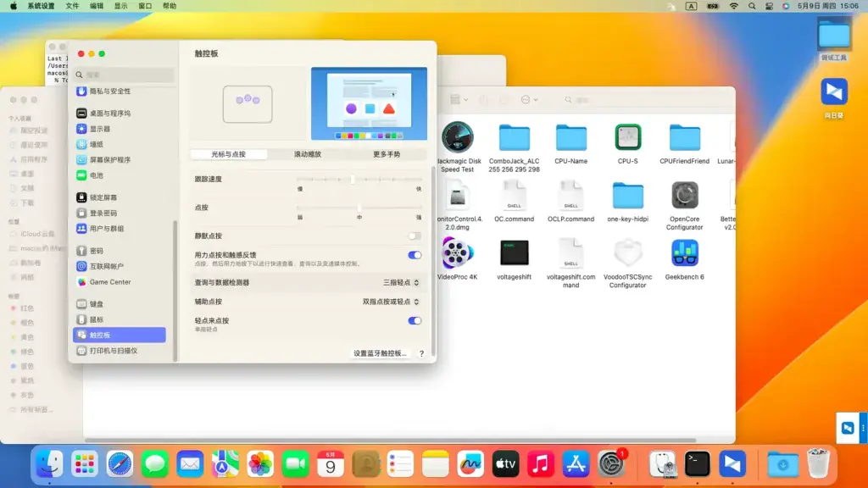Disable 用力点按和触感反馈 switch
868x488 pixels.
[x=415, y=255]
